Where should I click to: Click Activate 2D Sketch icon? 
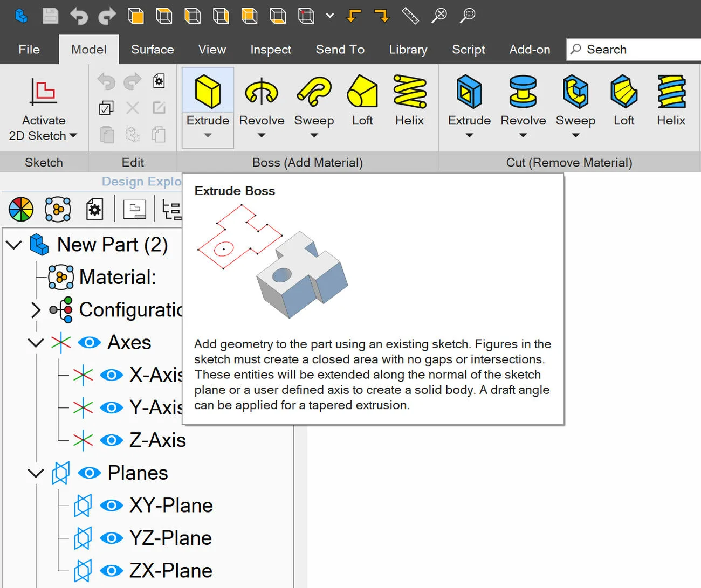(x=43, y=91)
